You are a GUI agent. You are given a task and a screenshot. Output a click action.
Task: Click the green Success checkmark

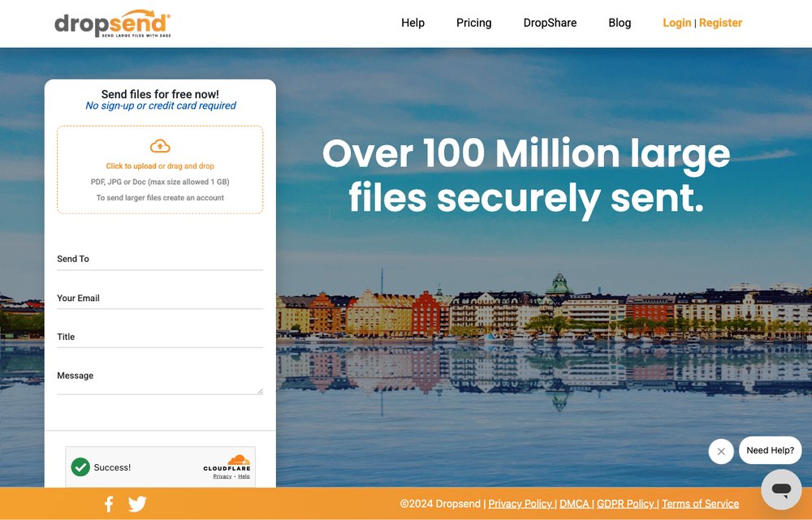pos(80,466)
